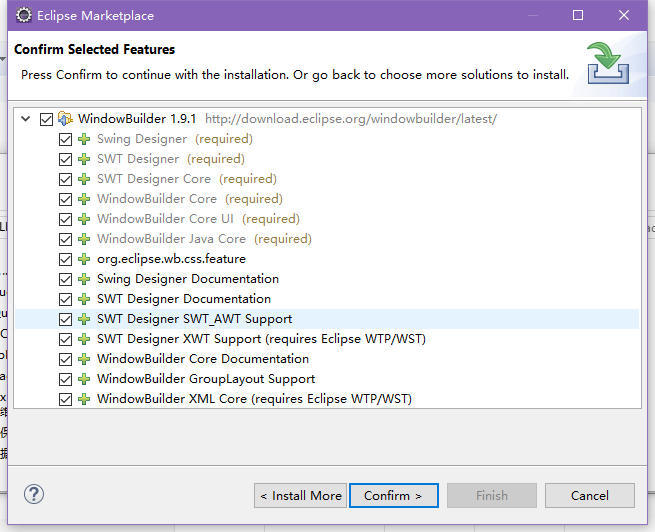Maximize the Eclipse Marketplace window

tap(578, 15)
